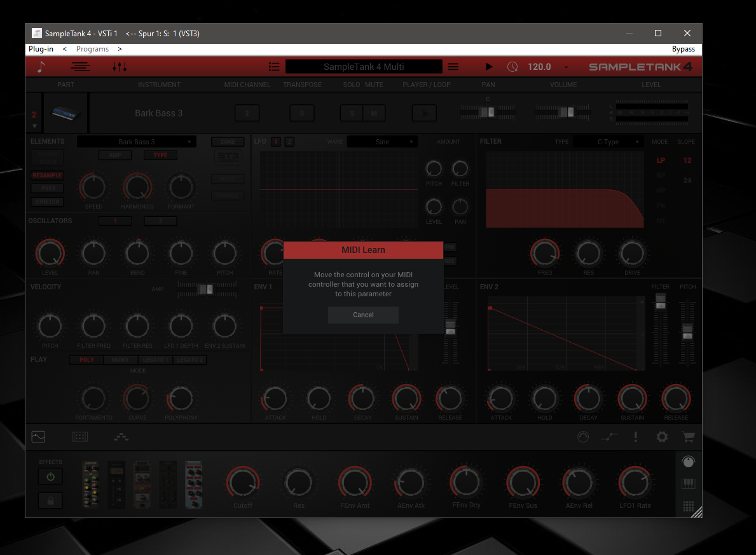The height and width of the screenshot is (555, 756).
Task: Select the teal effect module in fifth slot
Action: pos(194,485)
